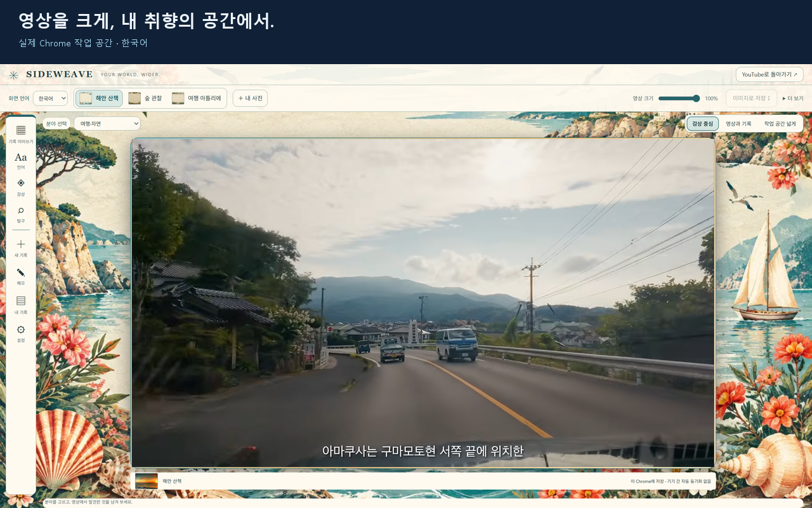
Task: Click the Sideweave asterisk logo icon
Action: [x=13, y=75]
